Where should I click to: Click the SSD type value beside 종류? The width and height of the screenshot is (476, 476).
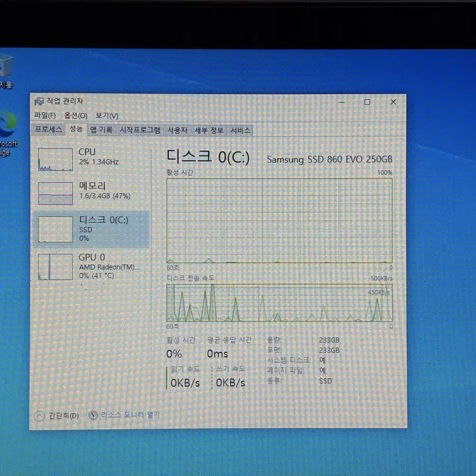pos(325,381)
